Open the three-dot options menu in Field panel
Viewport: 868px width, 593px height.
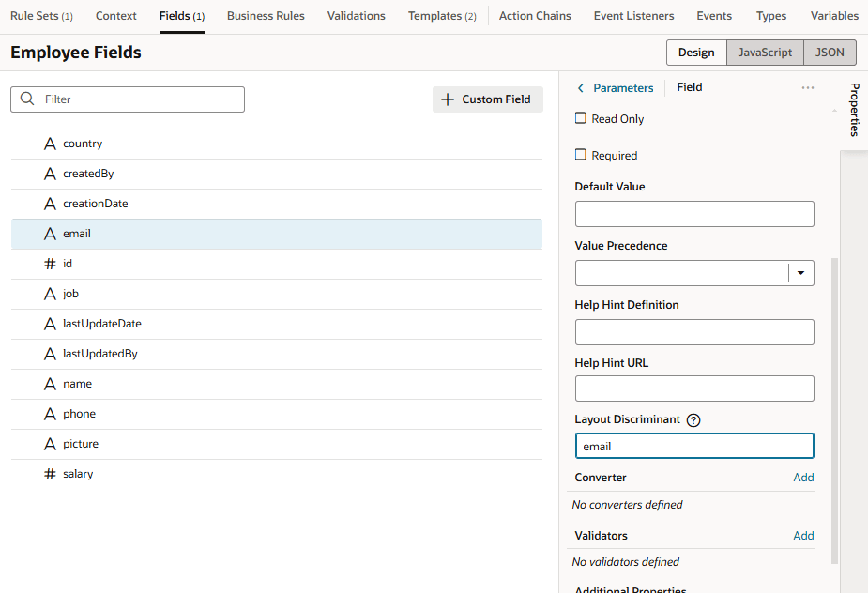click(807, 87)
